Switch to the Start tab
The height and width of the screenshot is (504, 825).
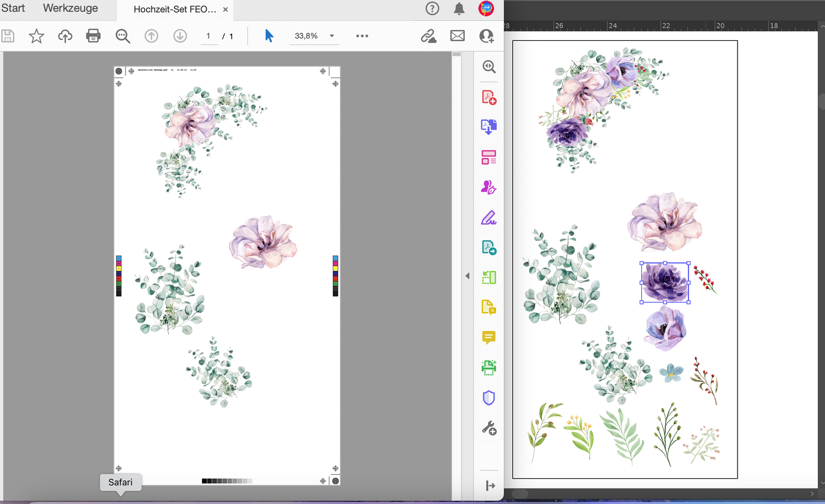coord(13,8)
